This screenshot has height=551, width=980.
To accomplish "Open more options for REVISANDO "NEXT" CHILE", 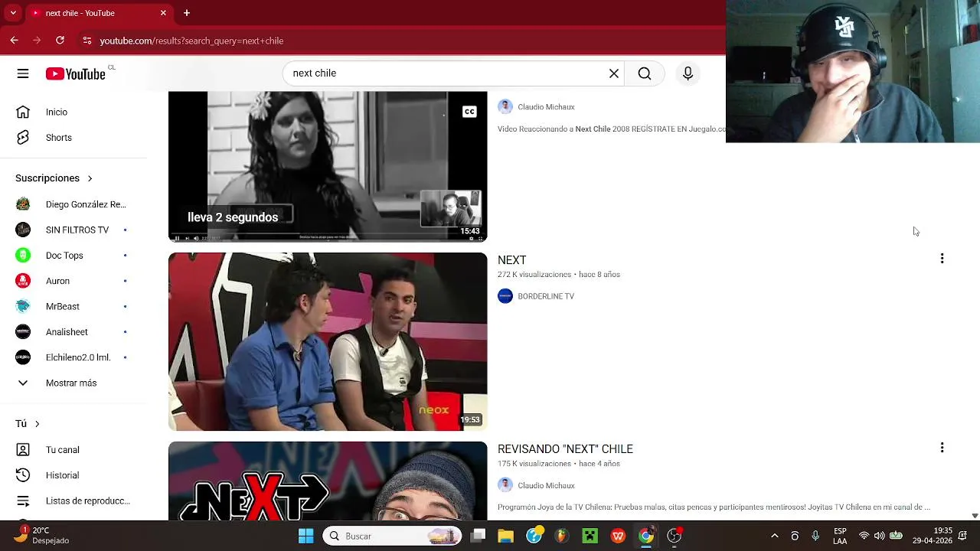I will pyautogui.click(x=942, y=448).
